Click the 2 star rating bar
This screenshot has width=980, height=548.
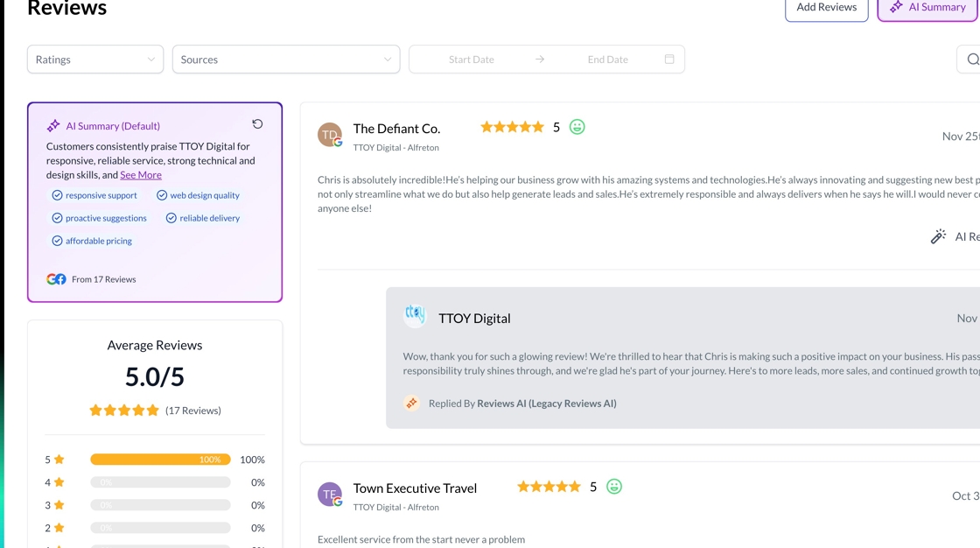161,528
